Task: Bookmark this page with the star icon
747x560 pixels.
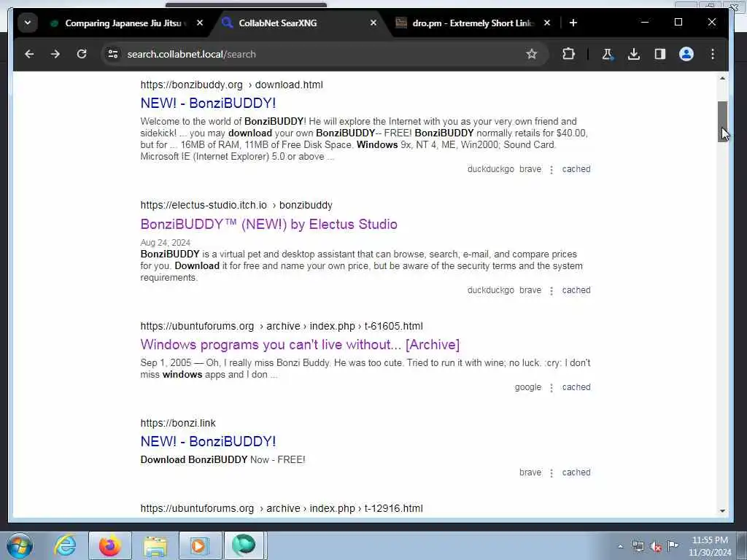Action: [532, 54]
